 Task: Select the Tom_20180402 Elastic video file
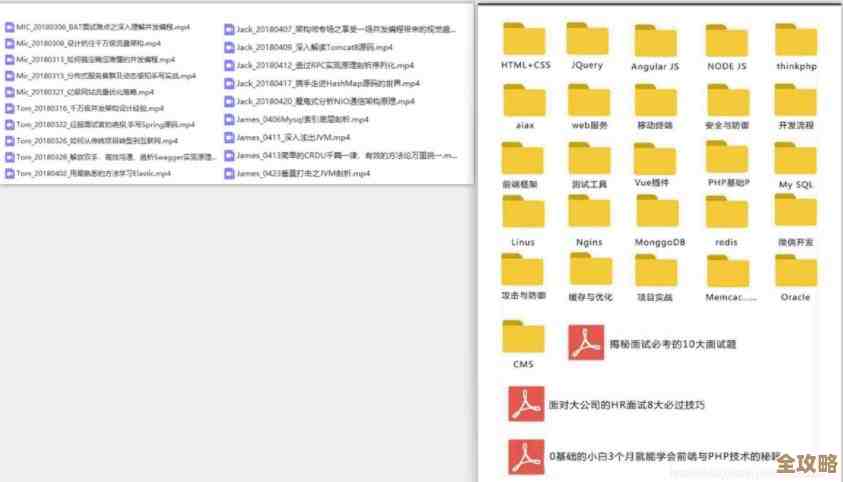88,173
